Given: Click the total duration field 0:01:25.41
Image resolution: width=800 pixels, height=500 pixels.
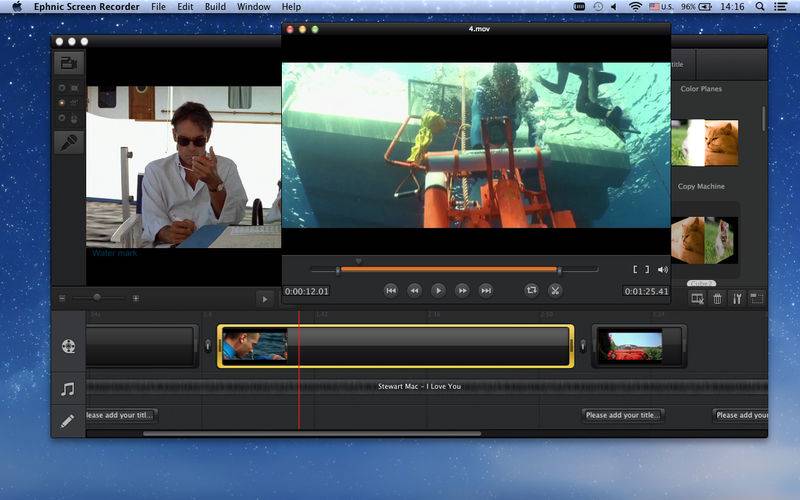Looking at the screenshot, I should click(x=646, y=291).
